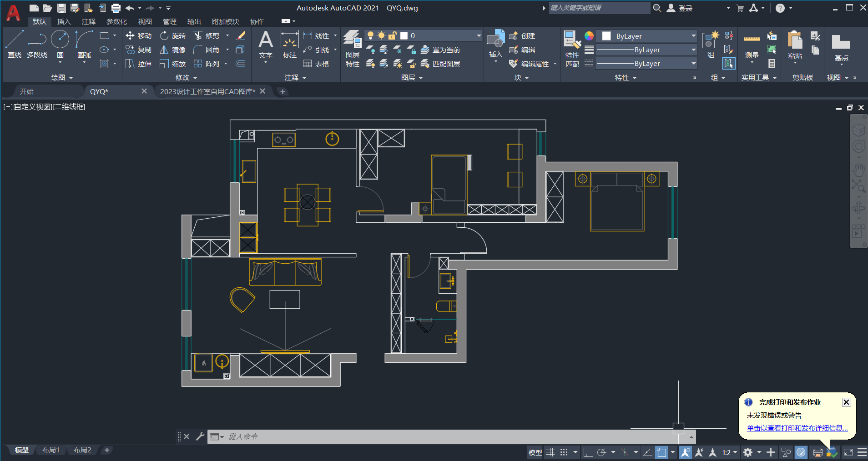Click 创建 create block button

[x=522, y=35]
